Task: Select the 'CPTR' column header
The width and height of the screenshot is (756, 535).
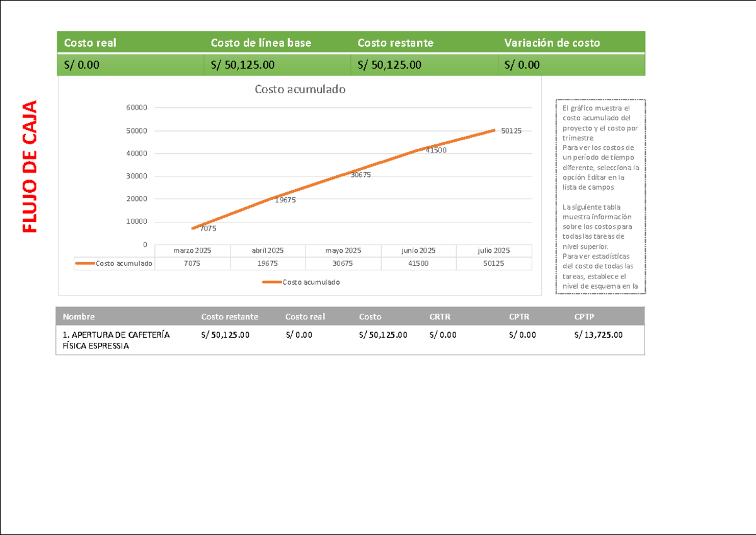Action: coord(520,316)
